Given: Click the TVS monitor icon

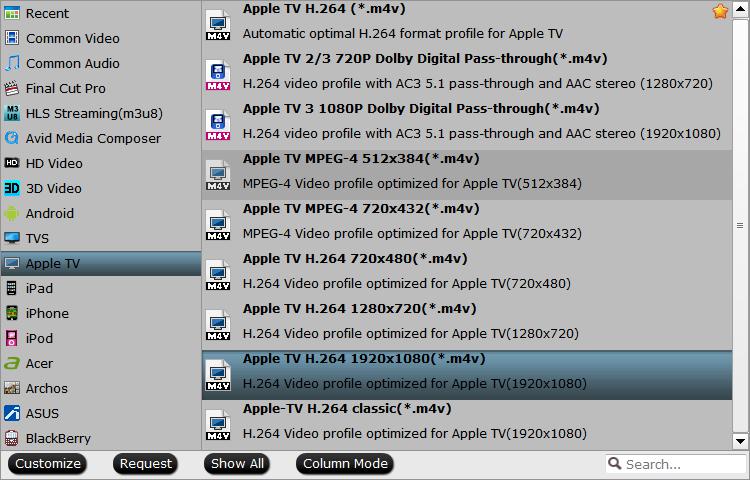Looking at the screenshot, I should pos(11,238).
